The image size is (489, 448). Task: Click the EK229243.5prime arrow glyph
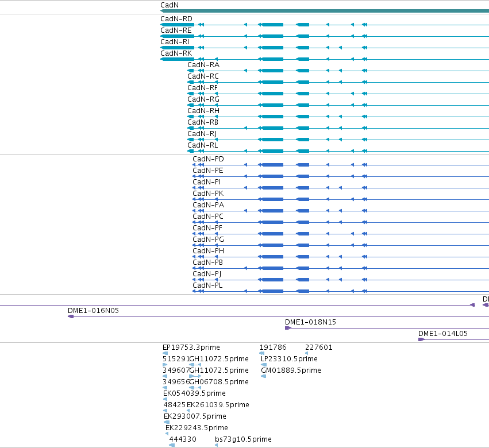click(167, 434)
